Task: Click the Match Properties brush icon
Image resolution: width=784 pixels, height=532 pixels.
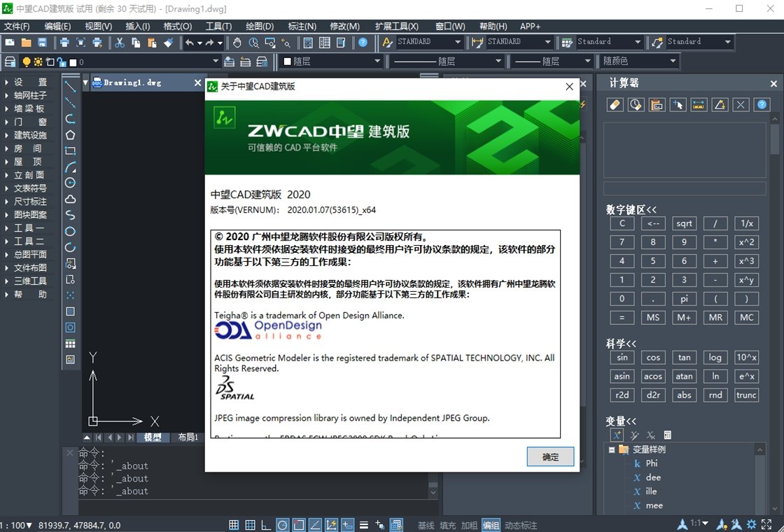Action: coord(169,43)
